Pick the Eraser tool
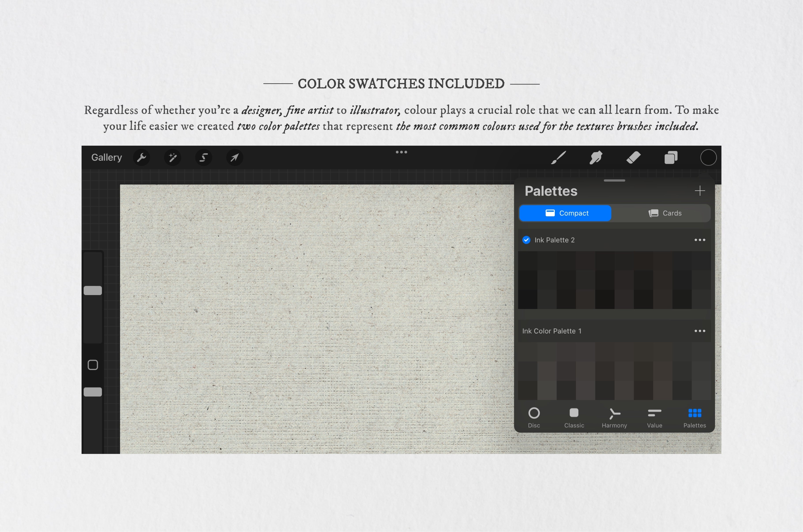Screen dimensions: 803x532 pos(634,157)
